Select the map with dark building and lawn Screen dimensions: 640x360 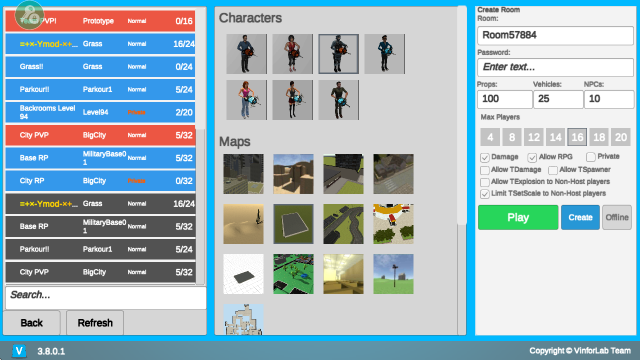point(343,174)
